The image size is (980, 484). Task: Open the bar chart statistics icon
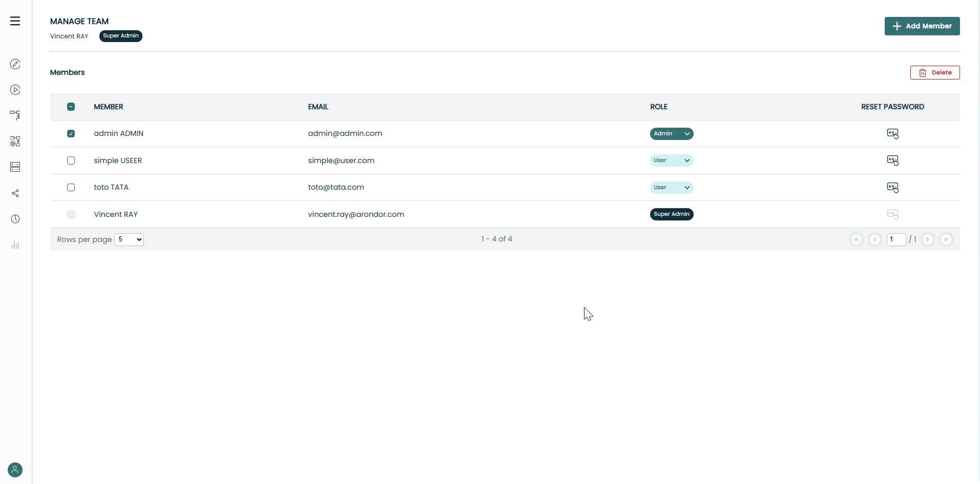pyautogui.click(x=15, y=245)
